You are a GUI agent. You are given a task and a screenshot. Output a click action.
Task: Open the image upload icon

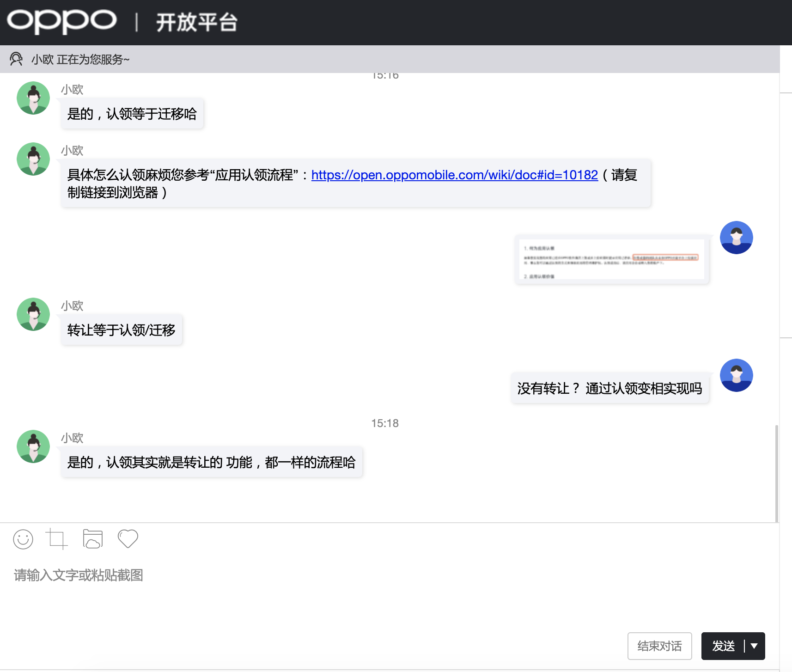point(92,539)
